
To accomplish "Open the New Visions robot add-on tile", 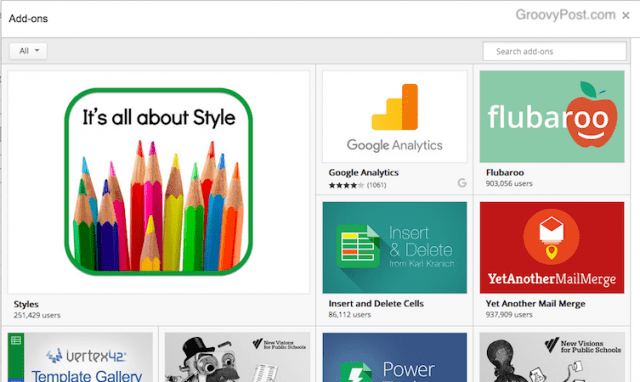I will pos(237,357).
